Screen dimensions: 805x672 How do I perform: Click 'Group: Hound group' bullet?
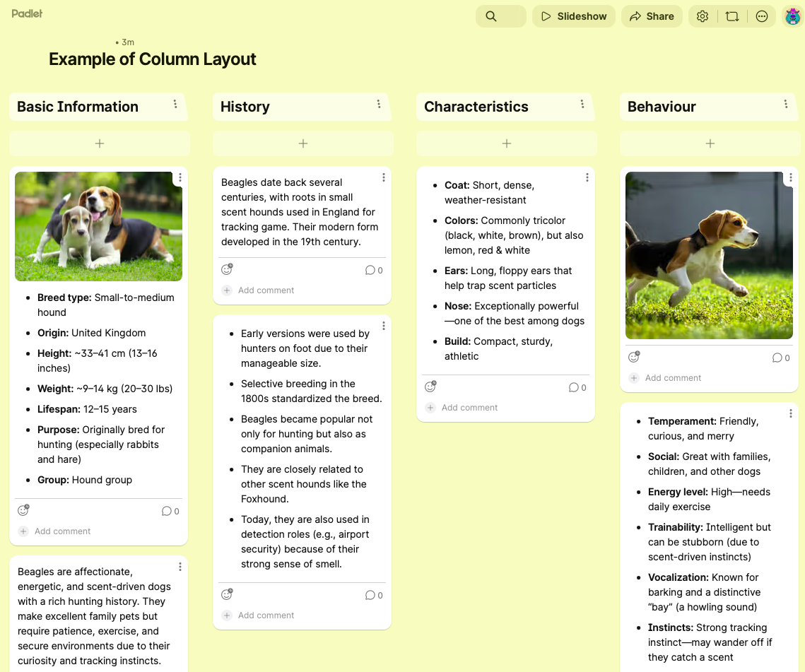point(85,480)
